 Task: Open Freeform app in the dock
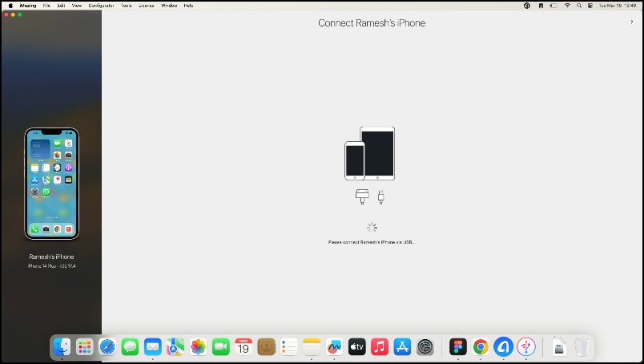pyautogui.click(x=334, y=347)
